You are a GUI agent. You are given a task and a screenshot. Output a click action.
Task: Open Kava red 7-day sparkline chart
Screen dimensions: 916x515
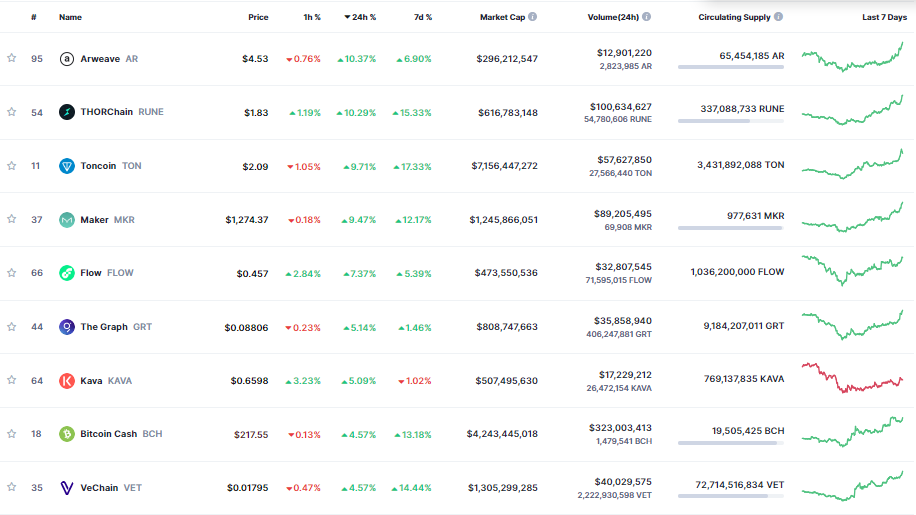click(852, 378)
